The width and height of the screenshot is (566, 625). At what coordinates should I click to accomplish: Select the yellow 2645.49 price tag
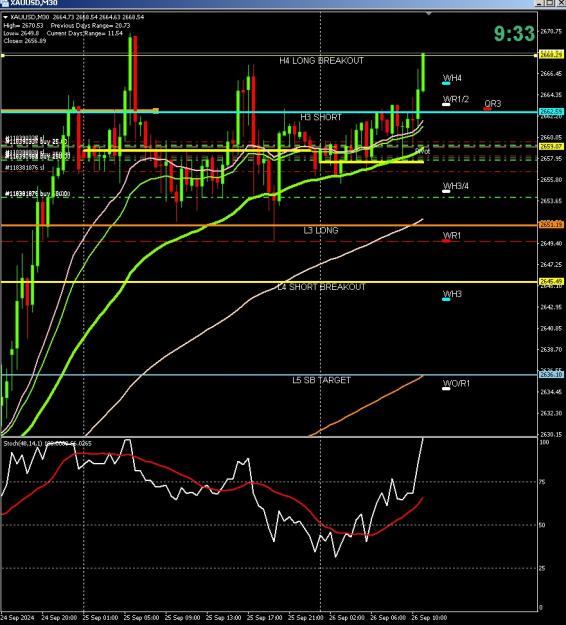[552, 281]
